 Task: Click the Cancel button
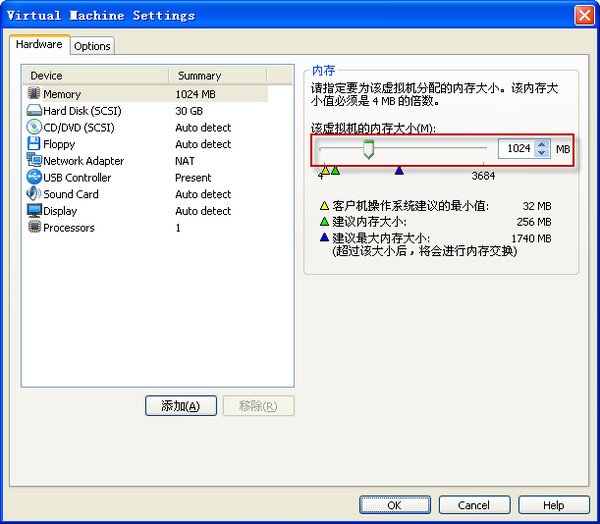coord(474,505)
